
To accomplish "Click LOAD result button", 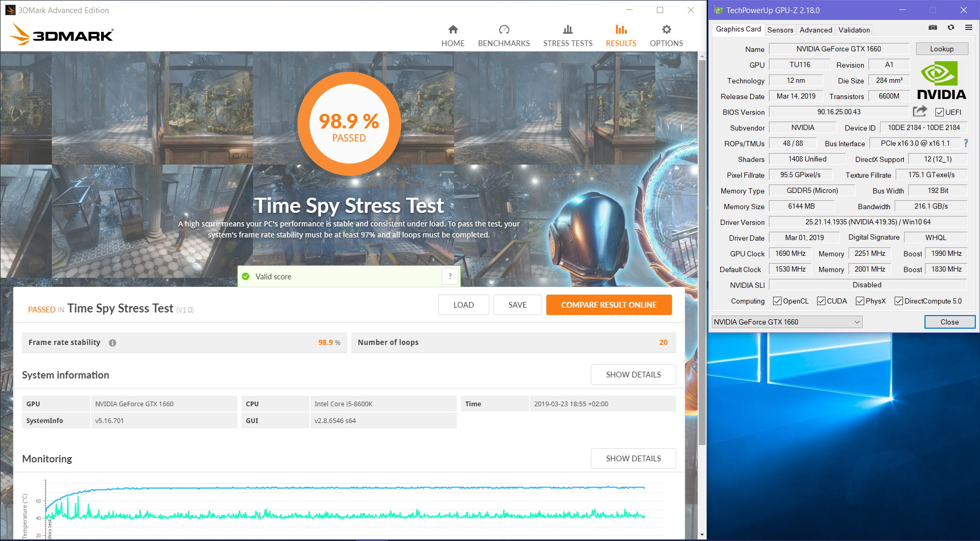I will coord(464,305).
